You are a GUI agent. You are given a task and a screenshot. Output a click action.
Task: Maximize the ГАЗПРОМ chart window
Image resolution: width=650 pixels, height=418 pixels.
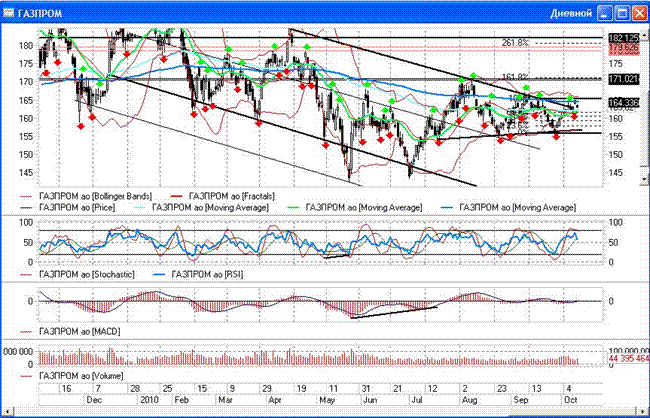coord(622,13)
